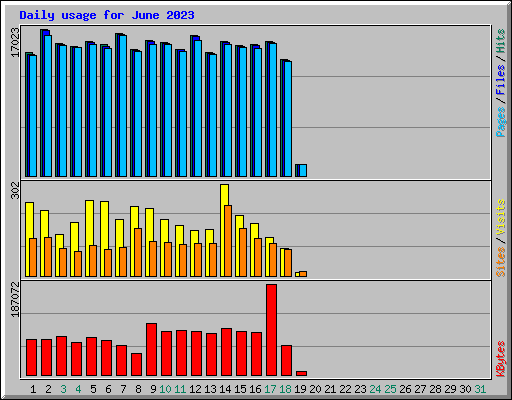Click the 187072 KBytes axis label
The height and width of the screenshot is (400, 512).
point(15,299)
